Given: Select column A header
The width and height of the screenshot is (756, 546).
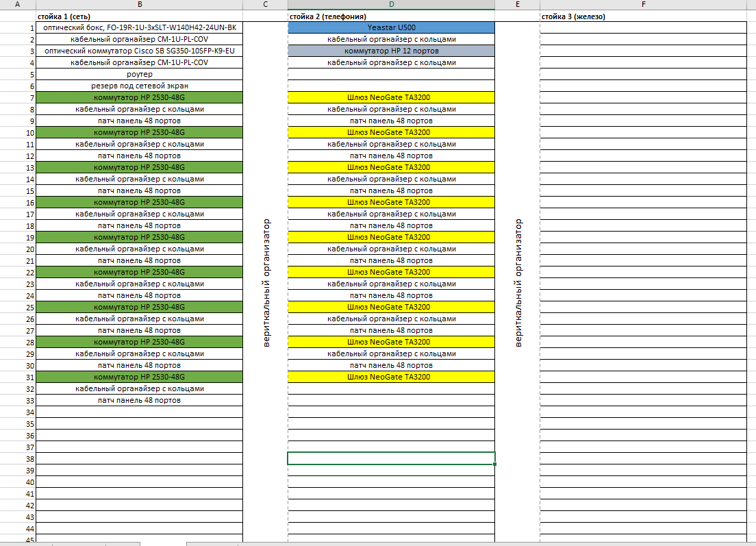Looking at the screenshot, I should point(18,4).
